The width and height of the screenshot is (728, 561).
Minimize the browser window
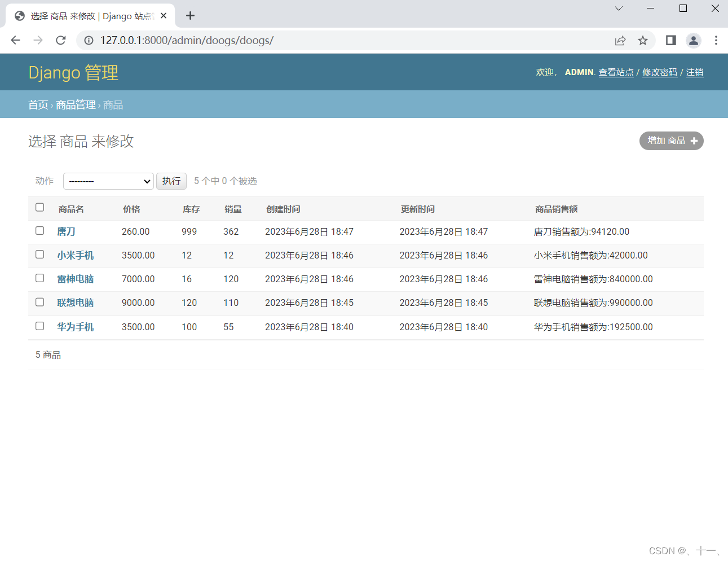(x=650, y=8)
